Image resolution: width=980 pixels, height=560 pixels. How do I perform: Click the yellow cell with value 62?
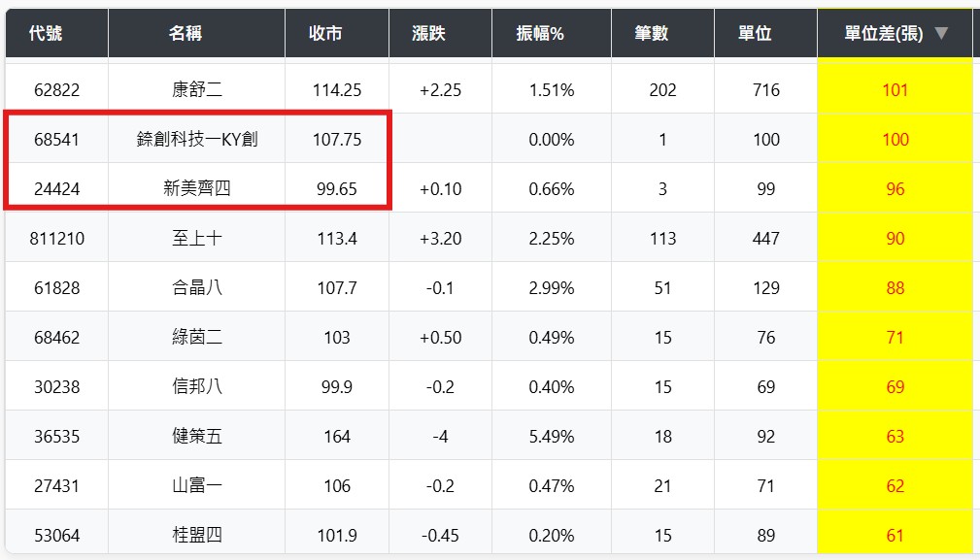(895, 486)
